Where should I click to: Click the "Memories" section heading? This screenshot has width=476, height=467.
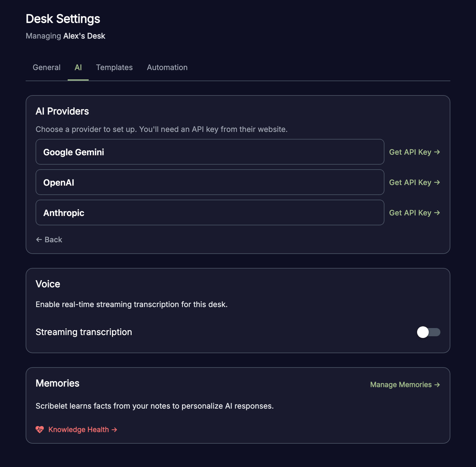[57, 383]
